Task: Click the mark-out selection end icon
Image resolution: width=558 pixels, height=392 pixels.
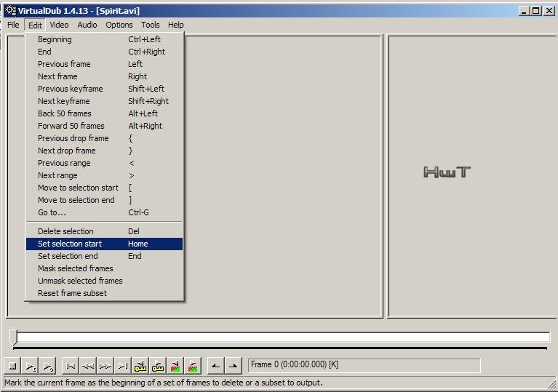Action: tap(233, 366)
